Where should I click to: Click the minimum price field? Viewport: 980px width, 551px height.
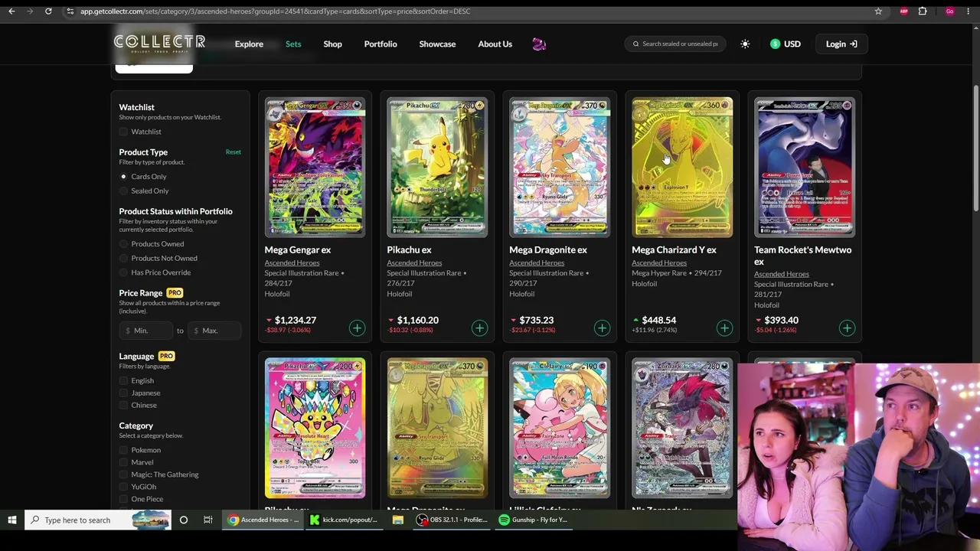(x=146, y=331)
